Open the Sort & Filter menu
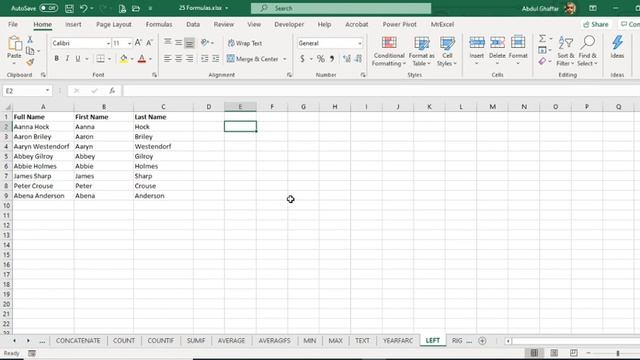Viewport: 640px width, 360px height. tap(566, 51)
